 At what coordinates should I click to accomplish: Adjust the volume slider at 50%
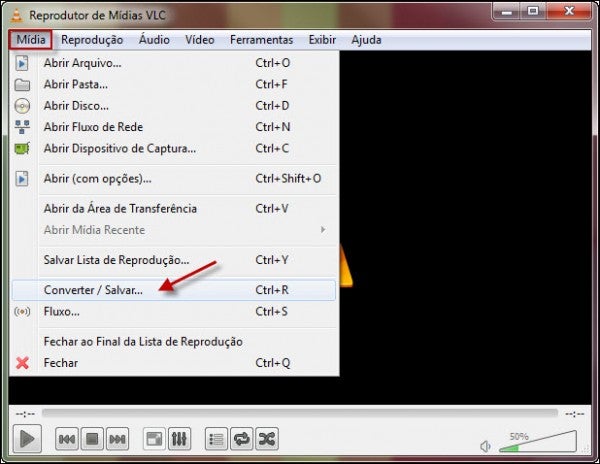(x=538, y=442)
